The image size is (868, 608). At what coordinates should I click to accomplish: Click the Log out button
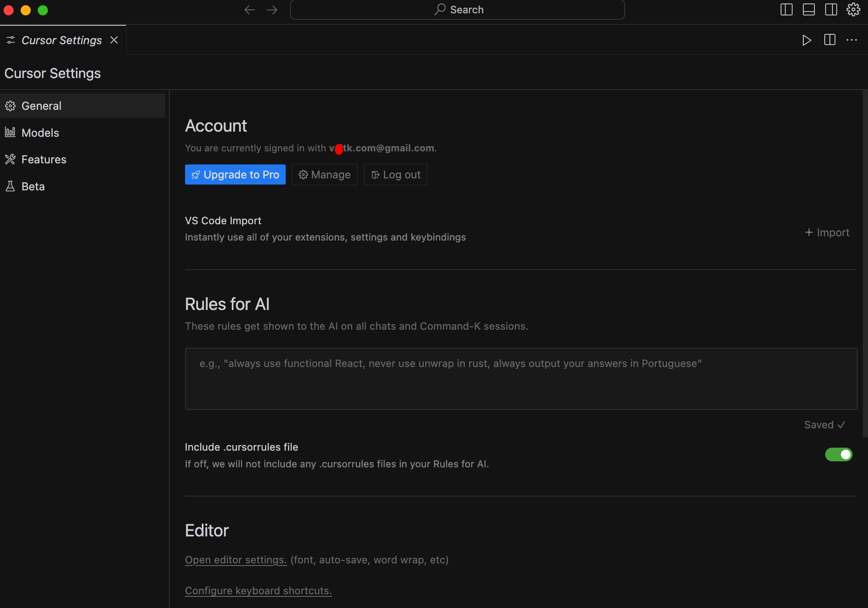[x=396, y=175]
